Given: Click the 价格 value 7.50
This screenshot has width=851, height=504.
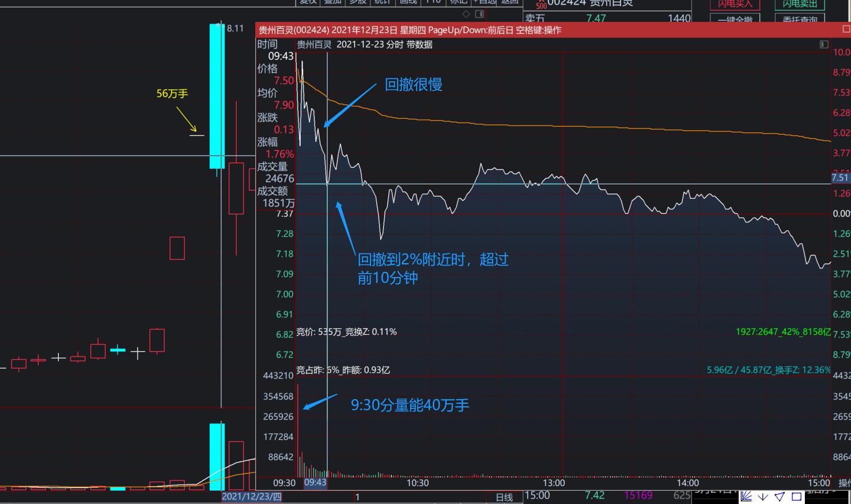Looking at the screenshot, I should point(283,81).
